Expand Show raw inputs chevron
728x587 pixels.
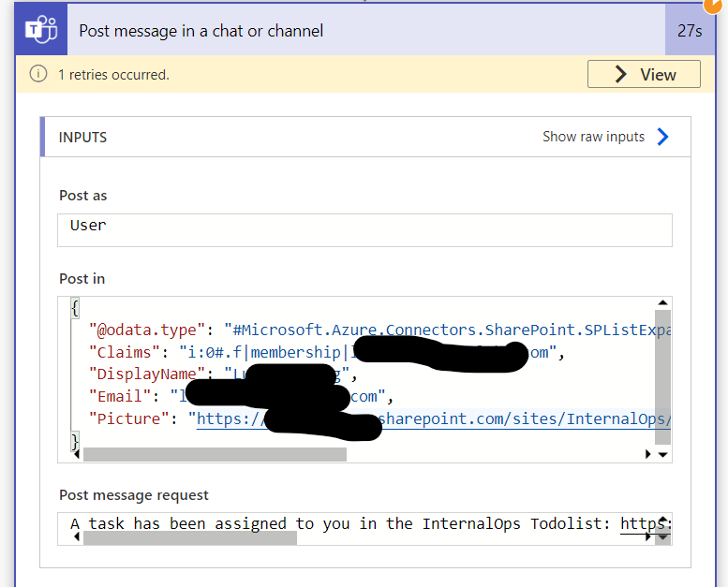point(663,137)
